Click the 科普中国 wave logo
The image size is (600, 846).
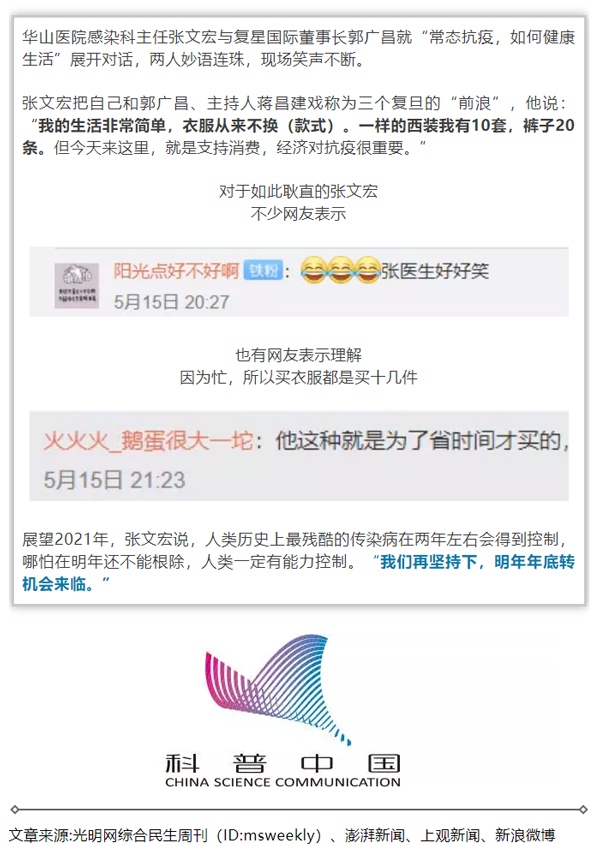pyautogui.click(x=279, y=690)
